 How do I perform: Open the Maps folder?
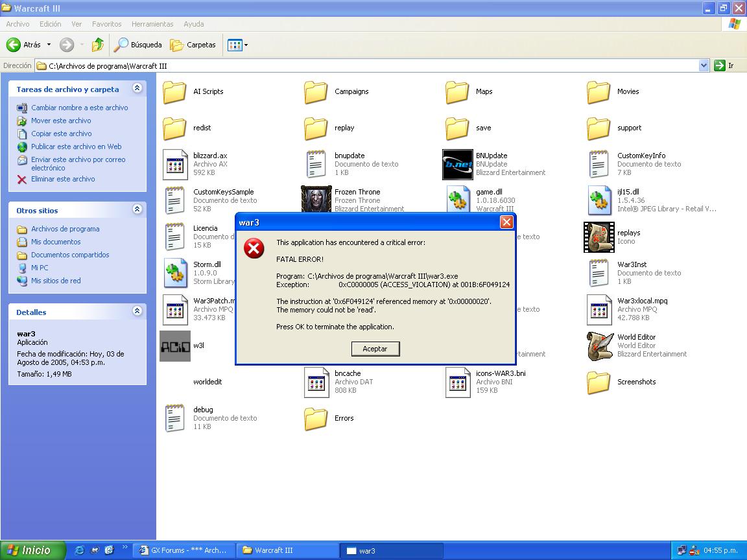point(457,92)
